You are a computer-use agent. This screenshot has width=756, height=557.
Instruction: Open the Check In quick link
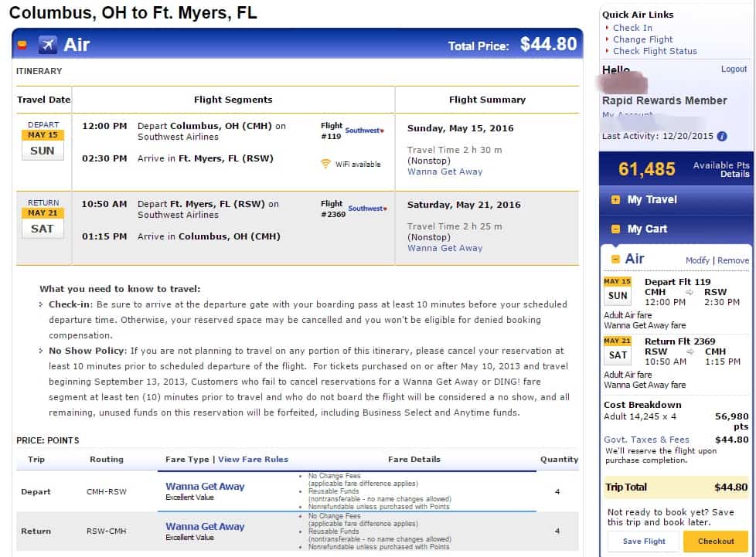click(x=632, y=28)
